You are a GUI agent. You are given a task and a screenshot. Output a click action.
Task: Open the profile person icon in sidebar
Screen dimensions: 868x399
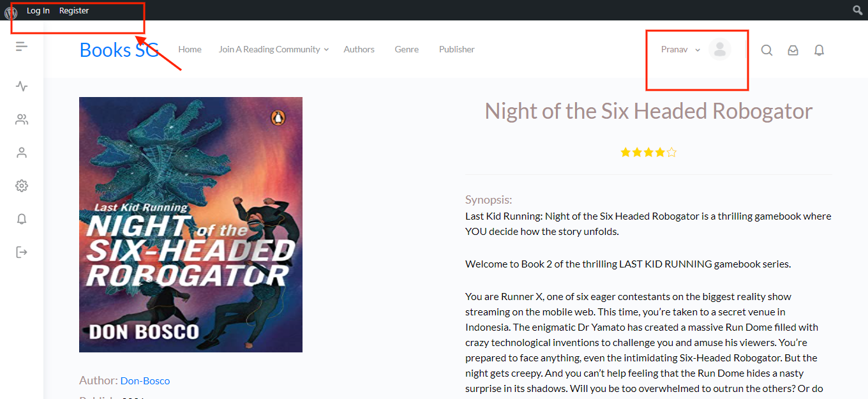(x=22, y=153)
